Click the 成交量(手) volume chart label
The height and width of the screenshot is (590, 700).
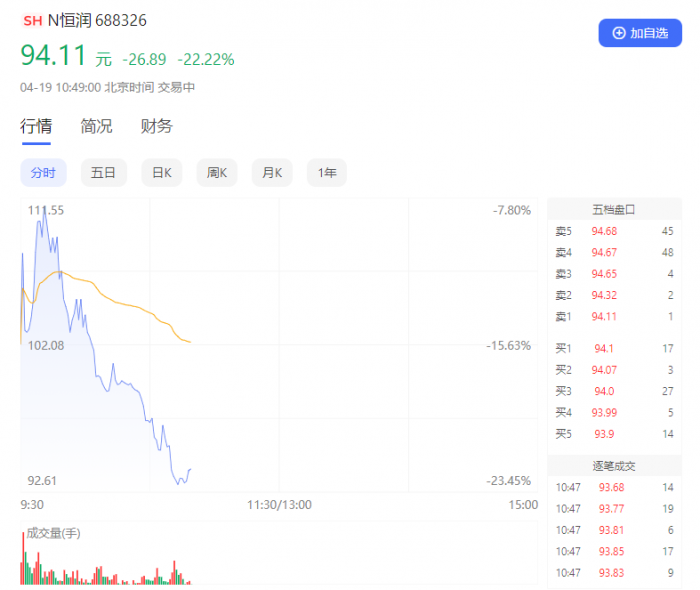pyautogui.click(x=53, y=533)
